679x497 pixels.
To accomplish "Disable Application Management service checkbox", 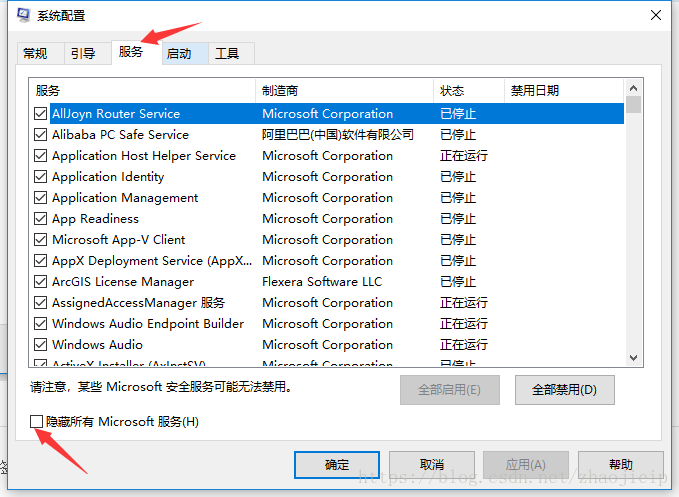I will 40,197.
